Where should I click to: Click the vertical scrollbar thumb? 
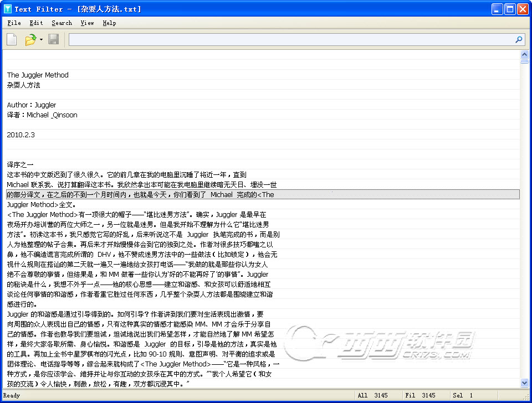pyautogui.click(x=525, y=61)
